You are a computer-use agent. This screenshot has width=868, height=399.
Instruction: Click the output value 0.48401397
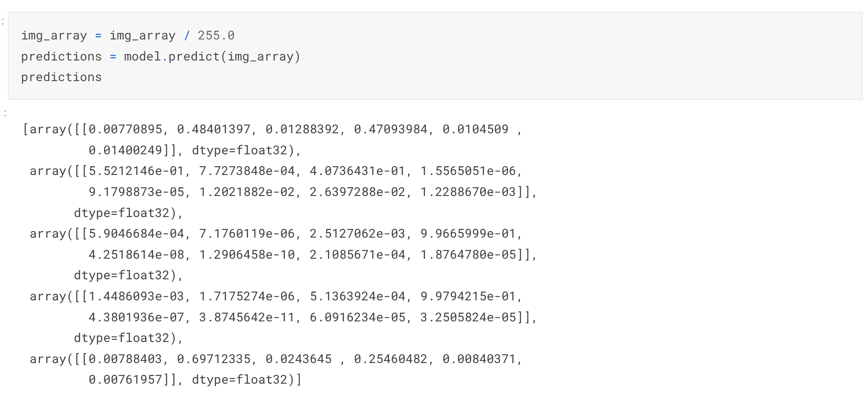click(214, 129)
